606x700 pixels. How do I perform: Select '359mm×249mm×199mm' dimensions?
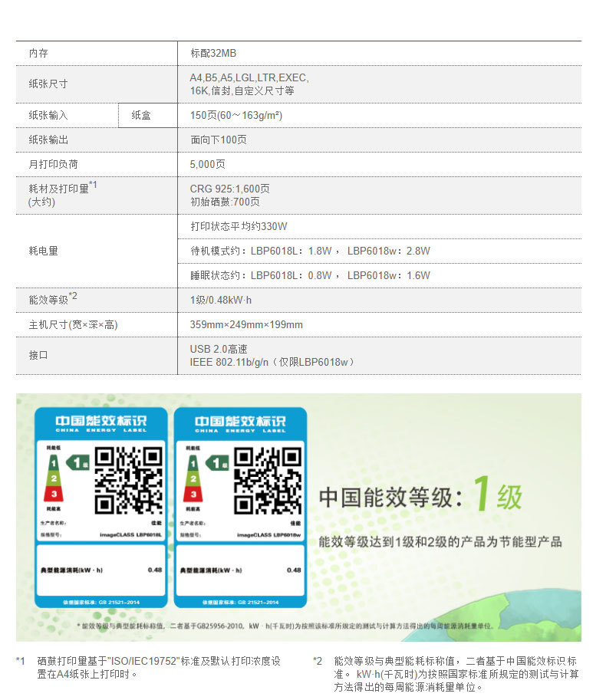click(x=246, y=324)
